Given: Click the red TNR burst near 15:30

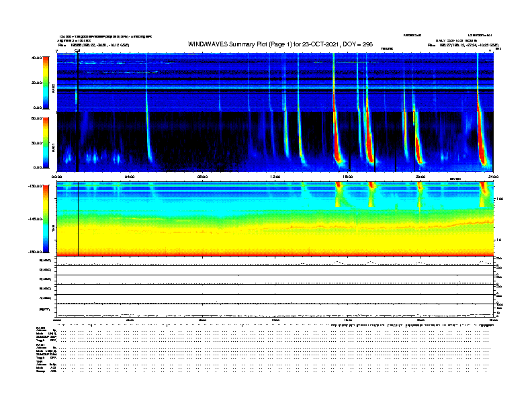Looking at the screenshot, I should [x=339, y=194].
